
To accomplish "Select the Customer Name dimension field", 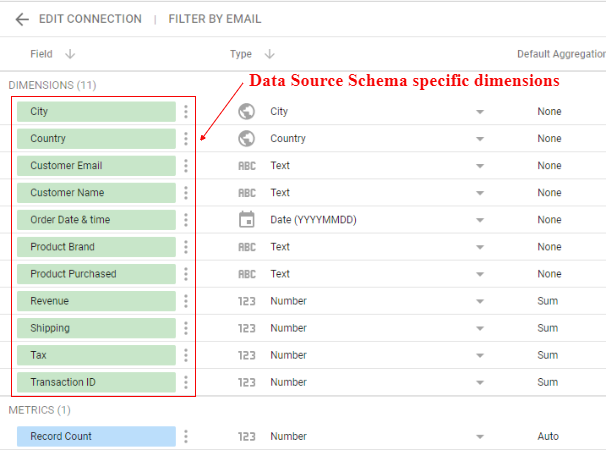I will (x=96, y=193).
